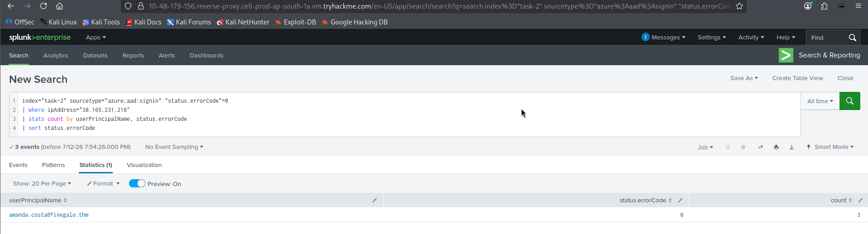Go to the browser home icon
This screenshot has height=234, width=868.
(59, 6)
